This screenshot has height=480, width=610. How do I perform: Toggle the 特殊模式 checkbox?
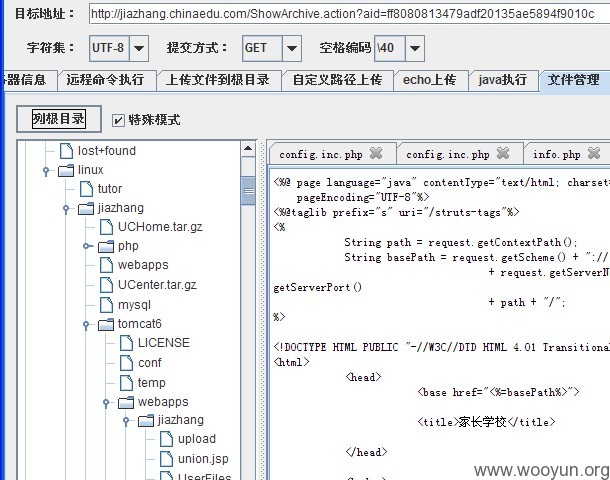[118, 120]
